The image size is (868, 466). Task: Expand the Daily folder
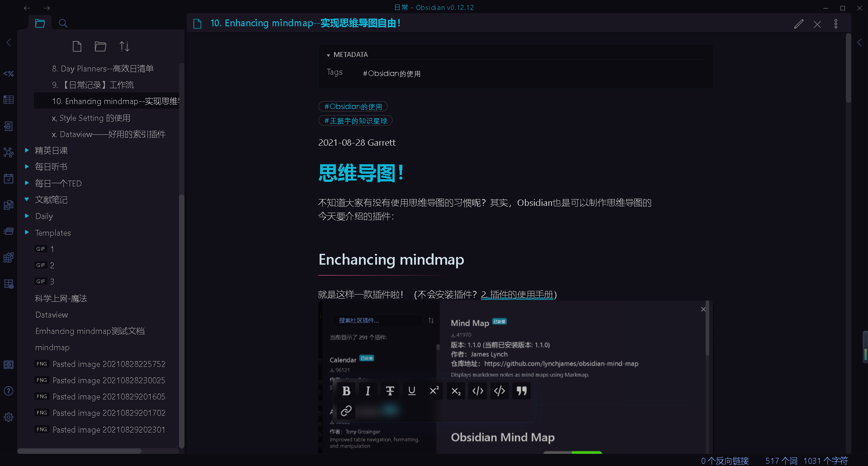pyautogui.click(x=27, y=216)
